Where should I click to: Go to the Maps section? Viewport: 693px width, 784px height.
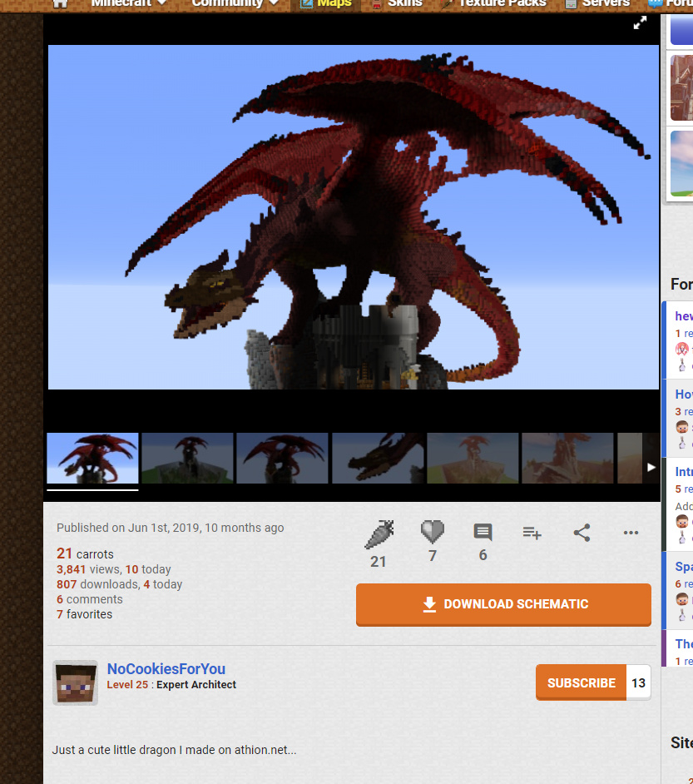point(326,3)
